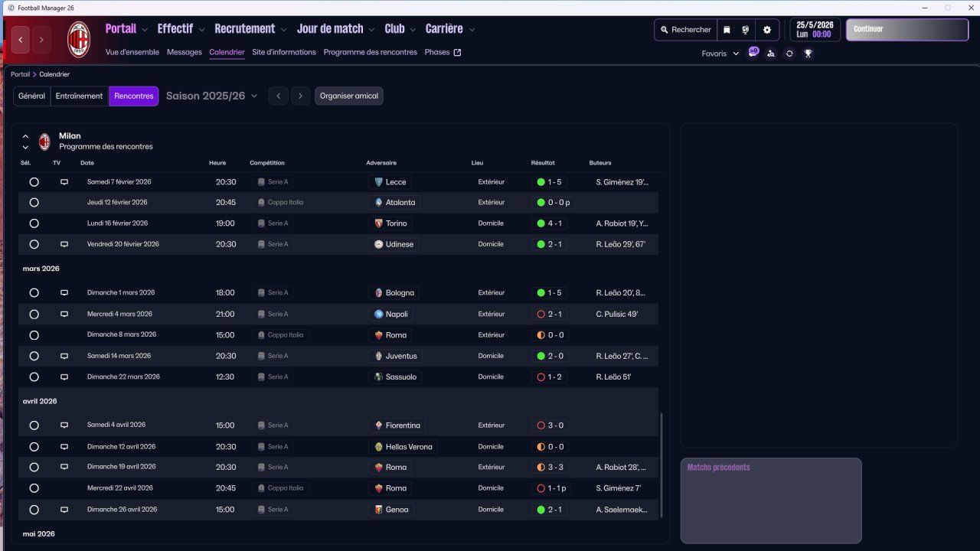Open settings gear icon
Image resolution: width=980 pixels, height=551 pixels.
click(767, 30)
